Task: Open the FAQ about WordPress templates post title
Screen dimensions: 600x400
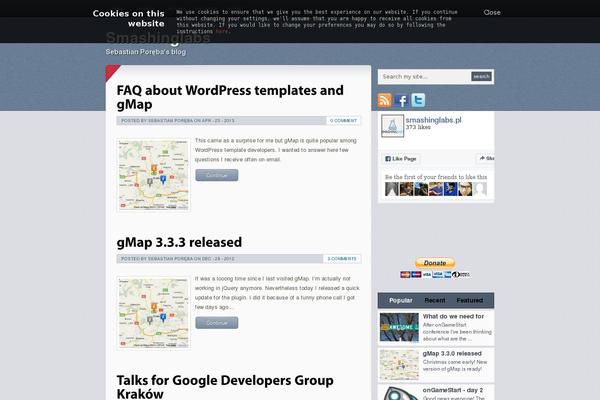Action: click(230, 97)
